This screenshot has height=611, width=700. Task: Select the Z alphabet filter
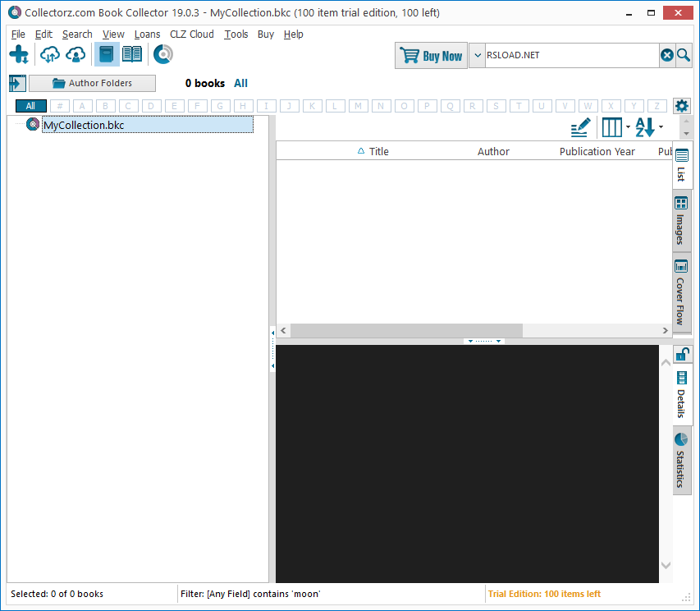pos(657,106)
